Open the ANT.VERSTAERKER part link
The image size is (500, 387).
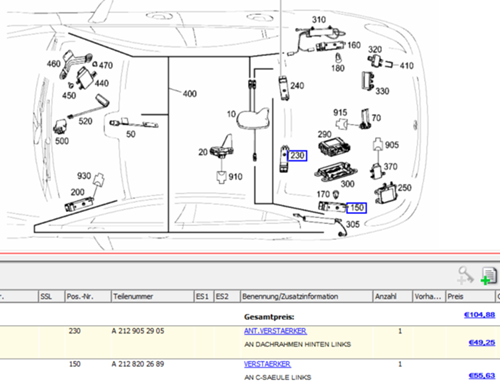click(275, 331)
